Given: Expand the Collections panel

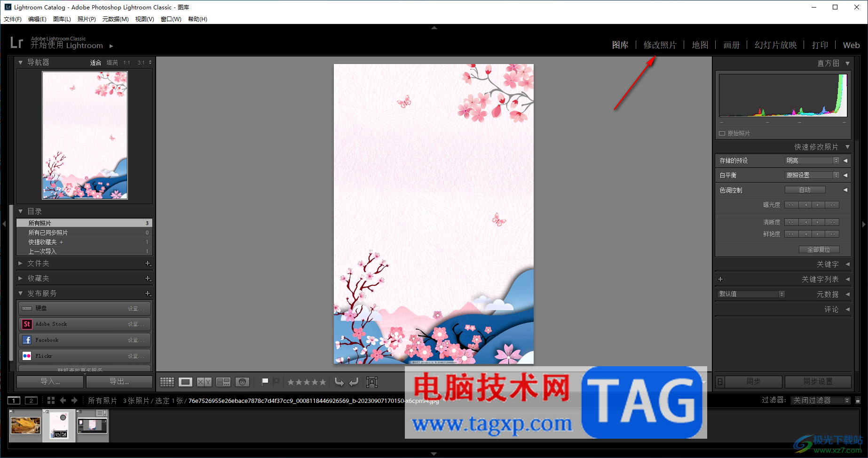Looking at the screenshot, I should point(20,279).
